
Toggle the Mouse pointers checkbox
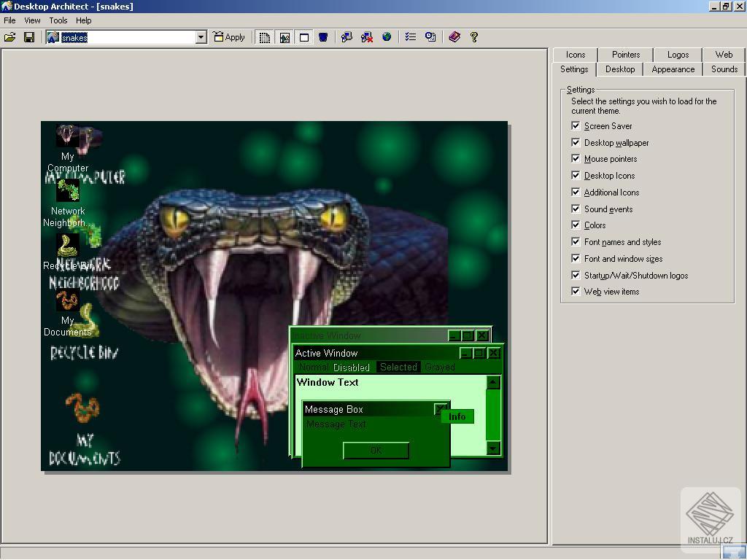576,159
